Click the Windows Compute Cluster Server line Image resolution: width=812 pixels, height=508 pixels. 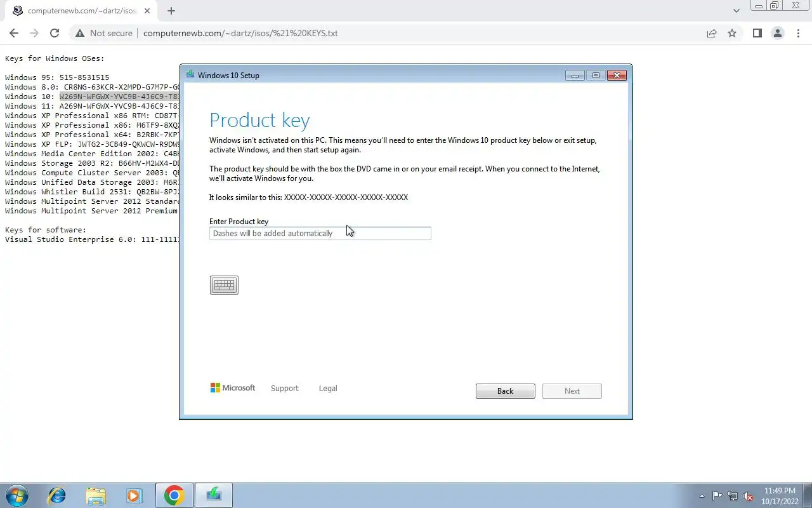point(92,173)
